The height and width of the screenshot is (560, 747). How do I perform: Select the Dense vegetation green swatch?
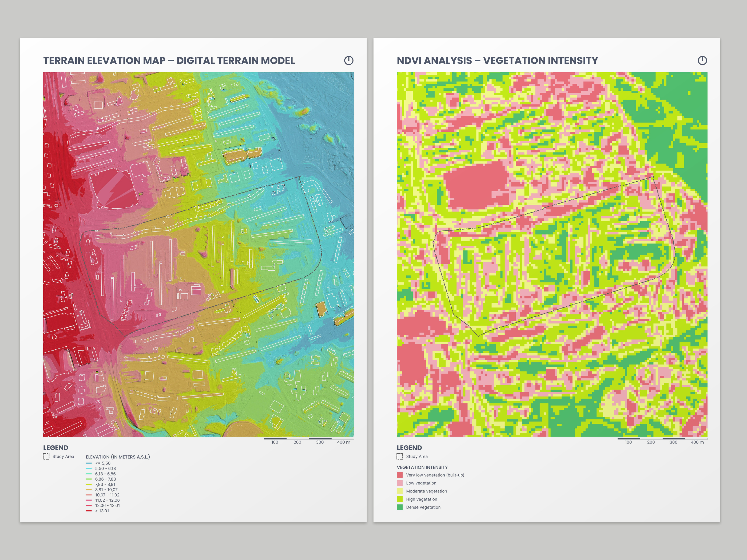[x=400, y=507]
